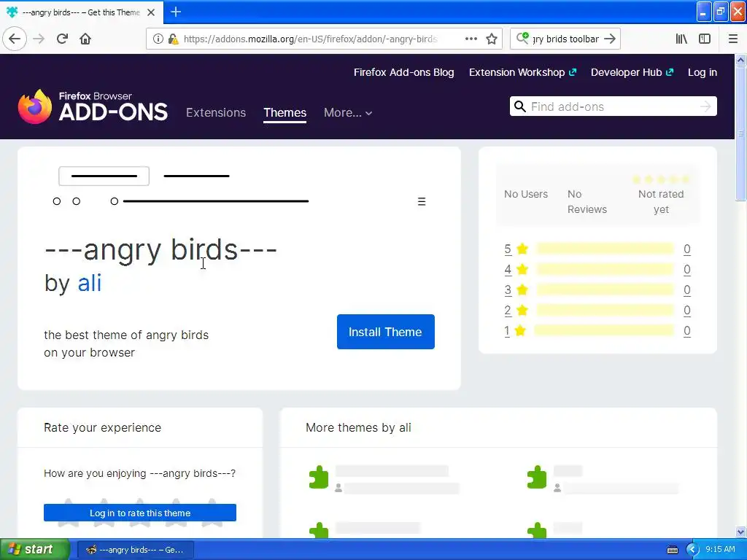Click the theme preview hamburger icon
Screen dimensions: 747x560
point(422,201)
